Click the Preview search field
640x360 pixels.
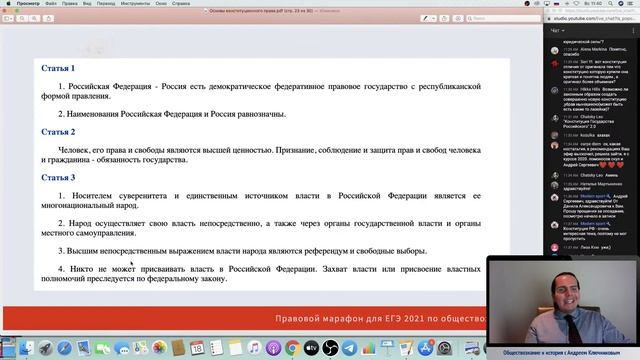(503, 18)
